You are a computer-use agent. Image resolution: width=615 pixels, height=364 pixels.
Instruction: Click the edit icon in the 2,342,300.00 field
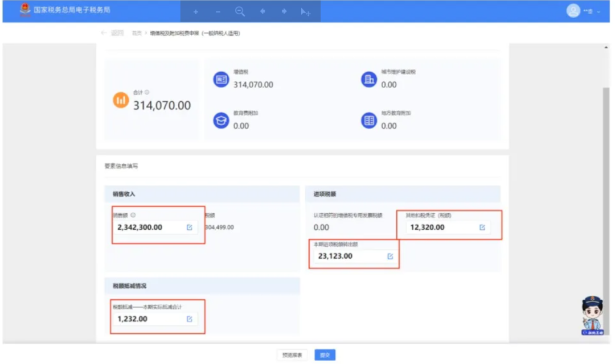coord(190,227)
